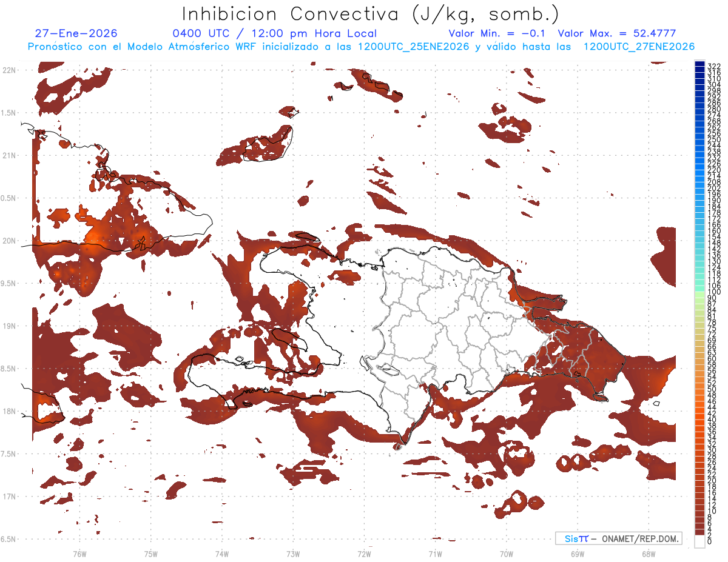728x562 pixels.
Task: Click the "74W" longitude axis label
Action: [221, 554]
